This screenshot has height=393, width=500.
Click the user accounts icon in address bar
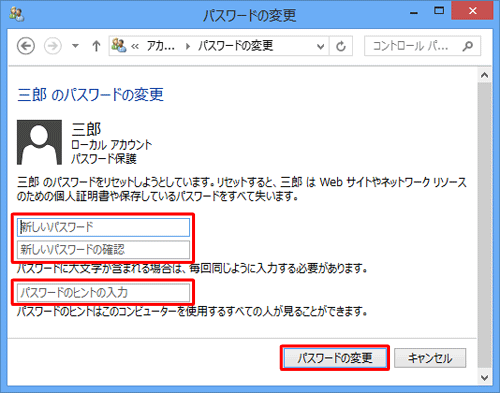pyautogui.click(x=119, y=45)
